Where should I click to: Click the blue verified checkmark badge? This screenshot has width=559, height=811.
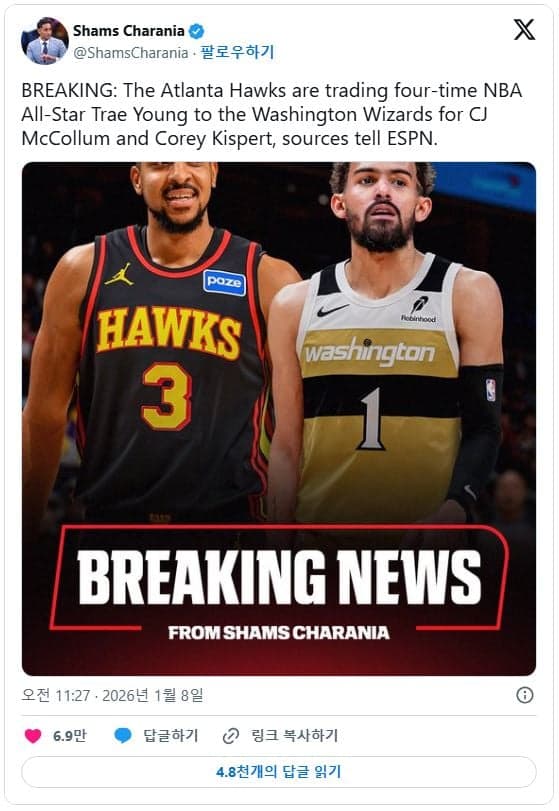[196, 31]
